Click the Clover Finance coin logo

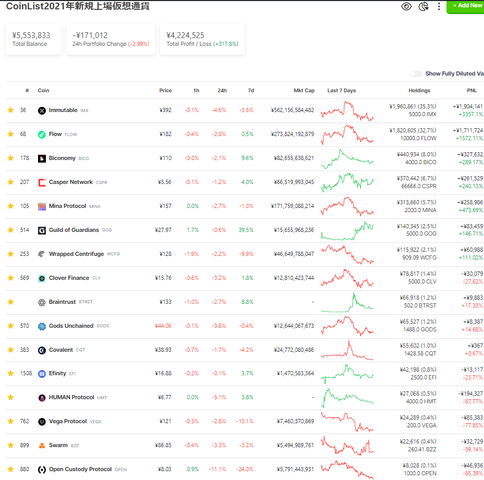pos(42,278)
